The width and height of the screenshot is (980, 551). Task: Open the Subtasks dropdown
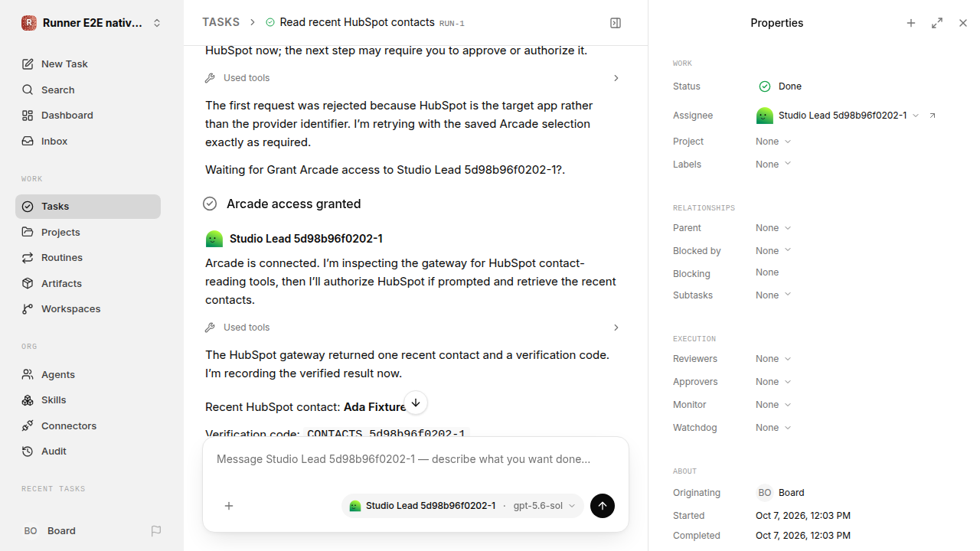click(773, 295)
